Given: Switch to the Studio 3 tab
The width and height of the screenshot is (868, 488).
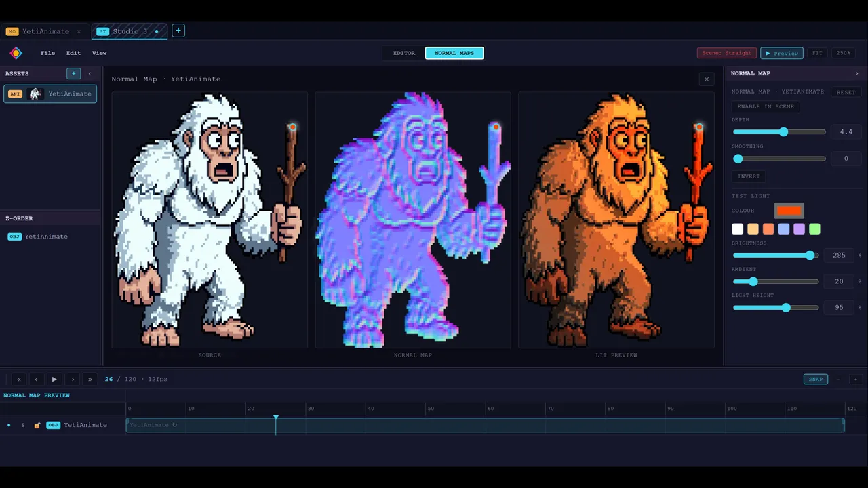Looking at the screenshot, I should pos(130,31).
